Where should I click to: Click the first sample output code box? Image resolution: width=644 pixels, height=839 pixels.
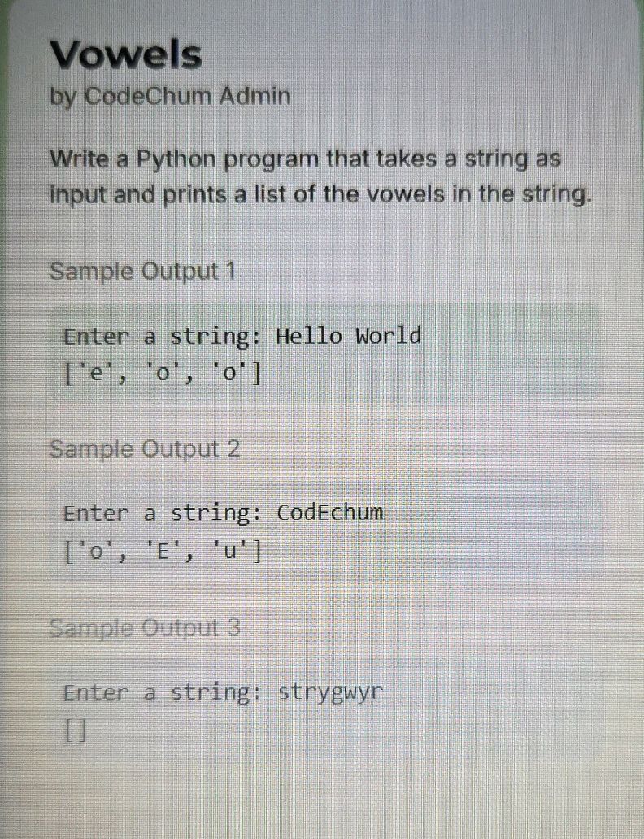(x=325, y=352)
